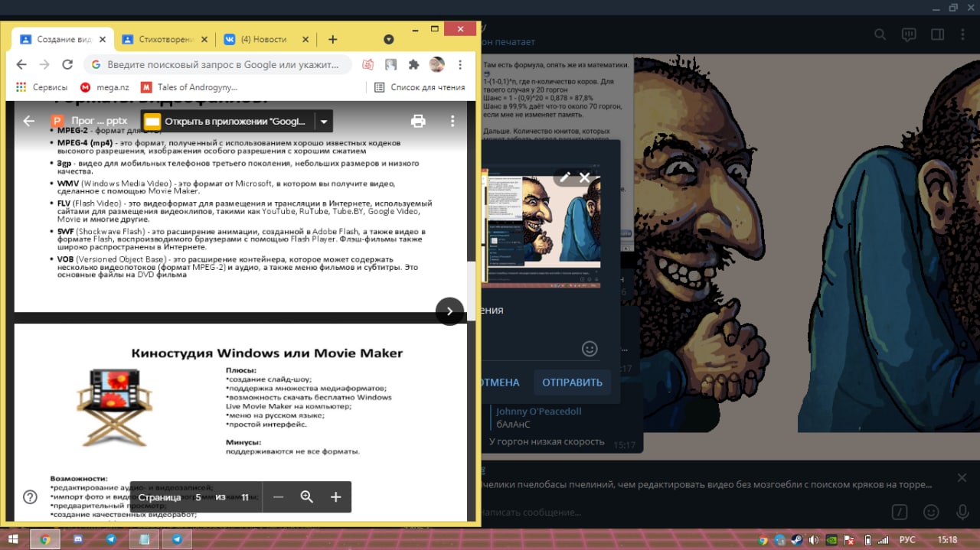Click the back arrow in pptx viewer
Viewport: 980px width, 550px height.
click(29, 121)
